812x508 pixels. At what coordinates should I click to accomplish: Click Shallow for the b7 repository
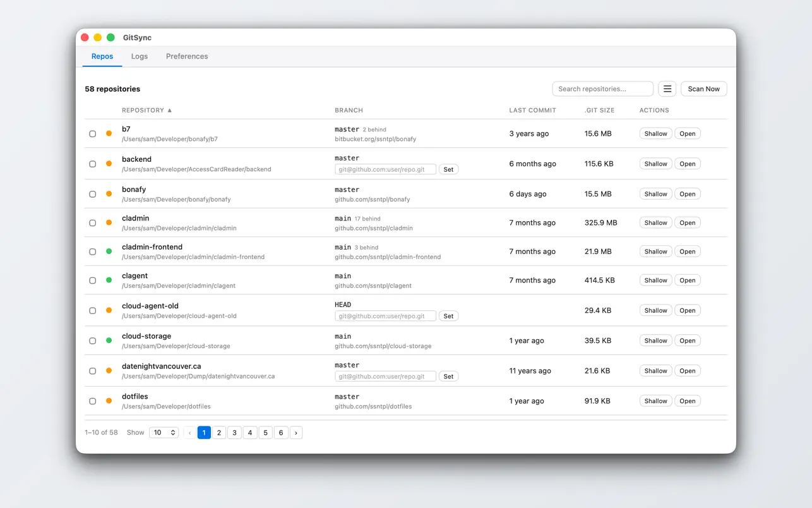point(656,134)
